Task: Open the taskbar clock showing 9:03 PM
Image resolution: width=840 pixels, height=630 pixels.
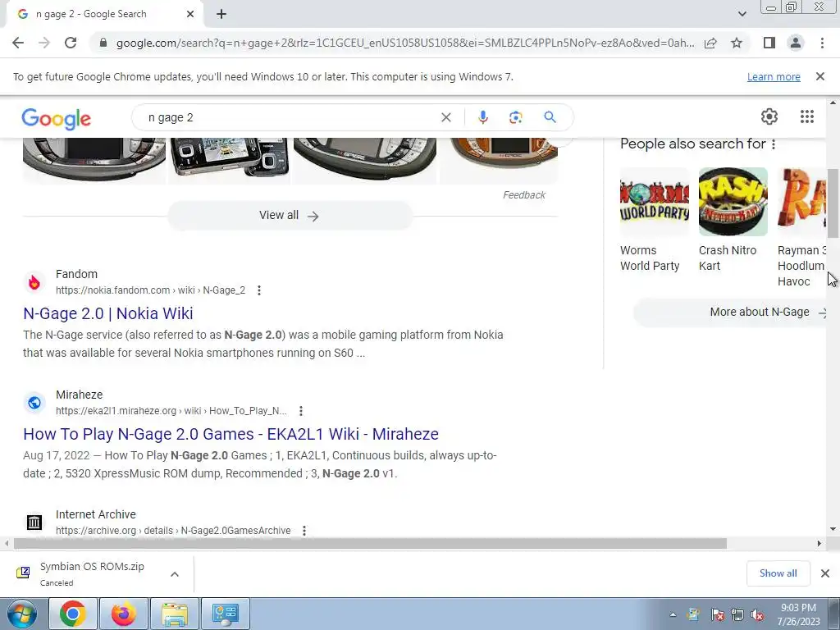Action: click(x=798, y=614)
